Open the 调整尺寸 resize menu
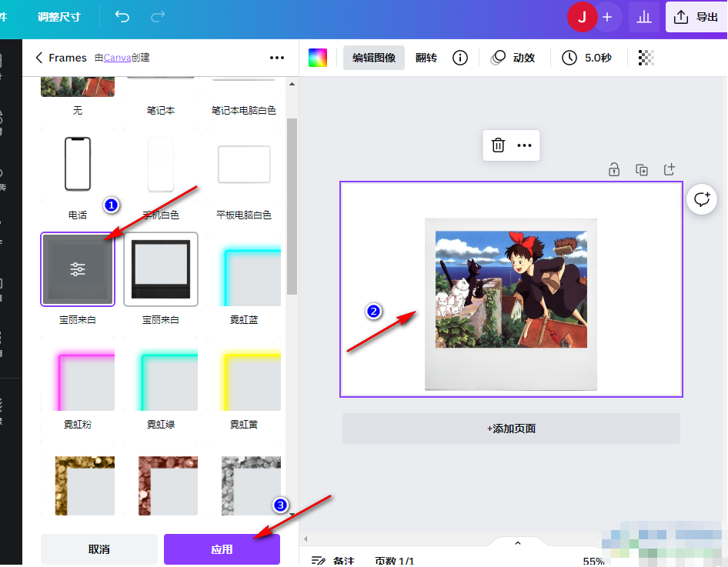The image size is (728, 567). point(60,18)
